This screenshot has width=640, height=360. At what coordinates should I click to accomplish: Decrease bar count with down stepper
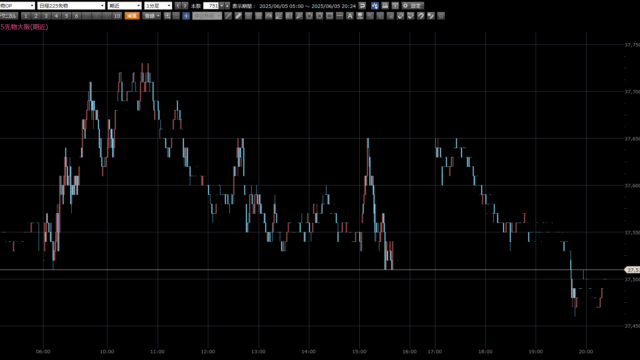pos(222,6)
